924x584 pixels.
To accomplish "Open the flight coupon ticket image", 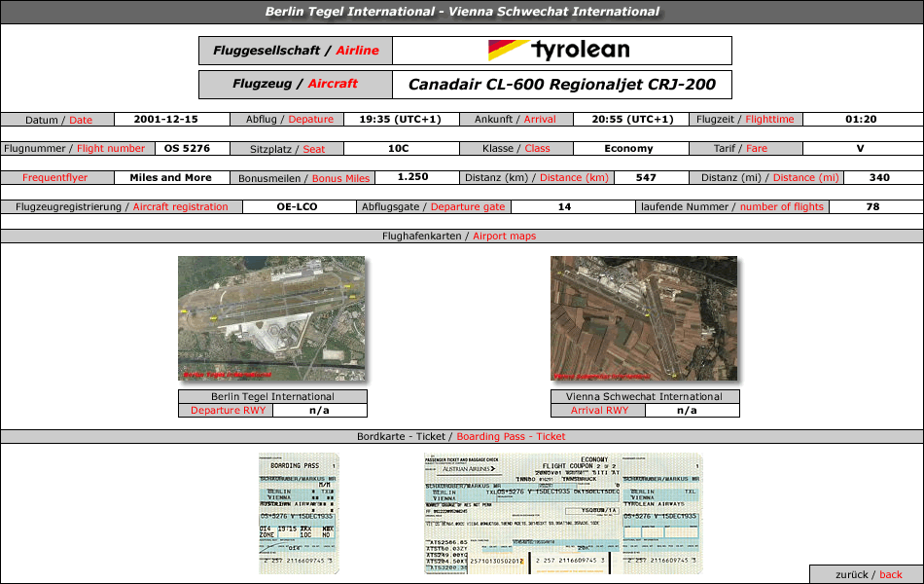I will click(x=563, y=513).
